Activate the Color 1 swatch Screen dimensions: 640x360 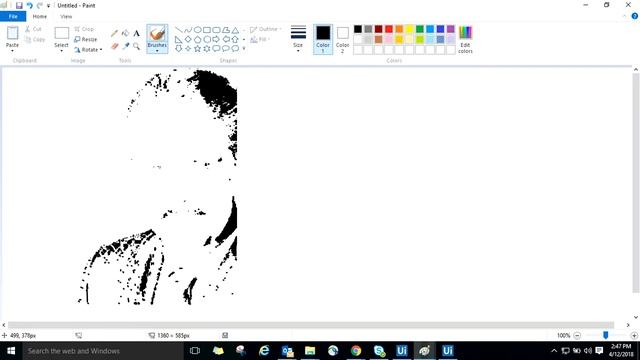pos(323,39)
